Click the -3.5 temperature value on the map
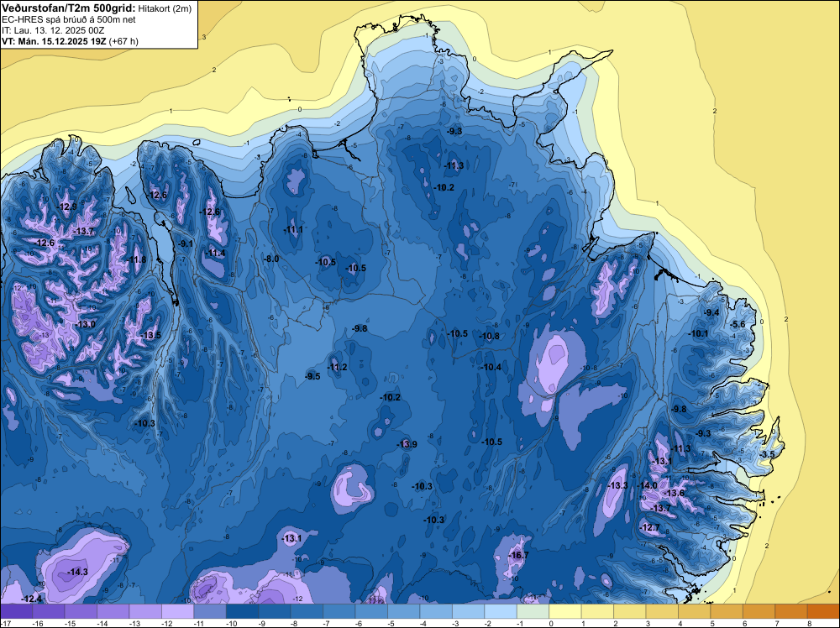This screenshot has width=840, height=628. tap(767, 454)
